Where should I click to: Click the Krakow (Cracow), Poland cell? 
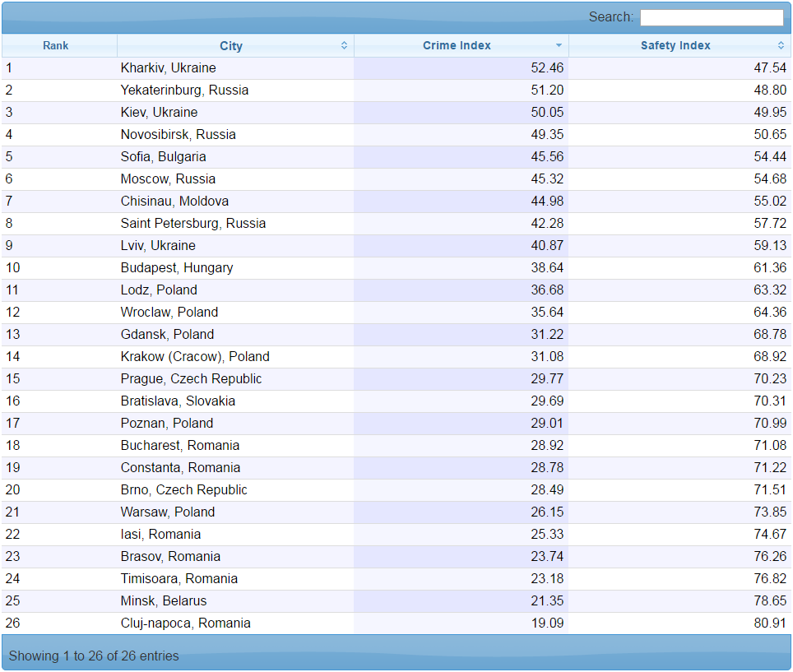tap(195, 357)
